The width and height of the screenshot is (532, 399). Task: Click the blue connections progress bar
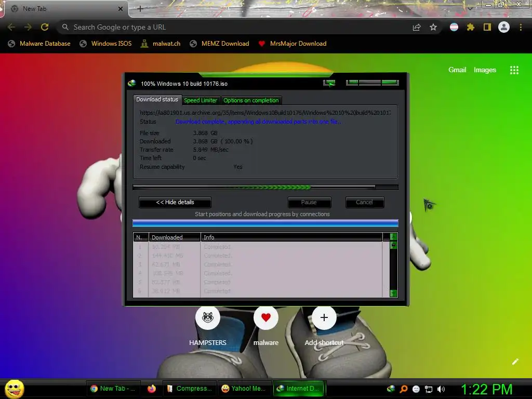pyautogui.click(x=265, y=223)
